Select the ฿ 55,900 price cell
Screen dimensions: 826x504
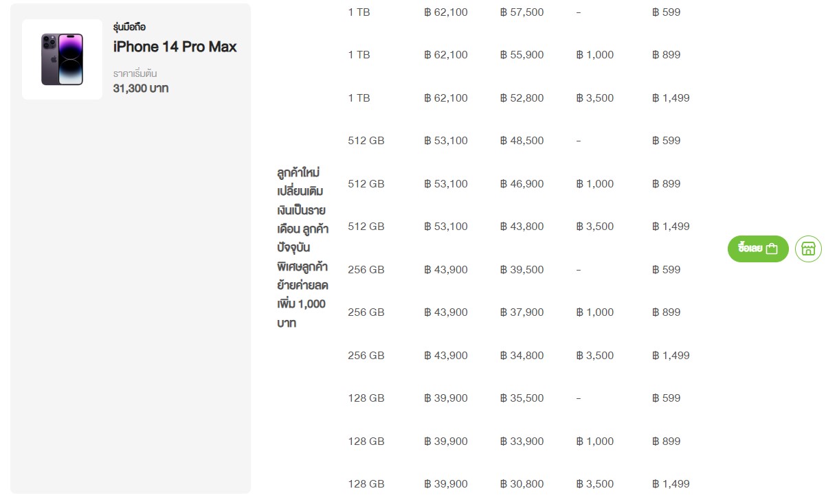(522, 55)
